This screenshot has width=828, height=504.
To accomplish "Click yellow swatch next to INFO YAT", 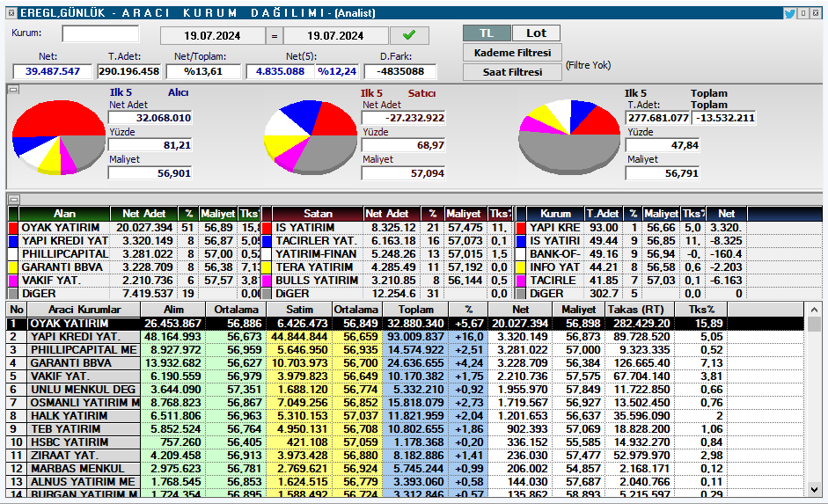I will tap(521, 267).
